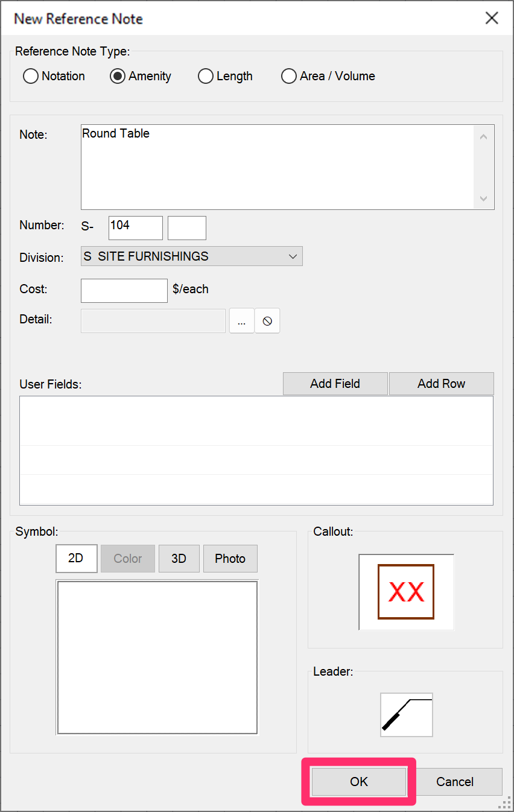Click the Cost input field
Screen dimensions: 514x812
coord(124,290)
